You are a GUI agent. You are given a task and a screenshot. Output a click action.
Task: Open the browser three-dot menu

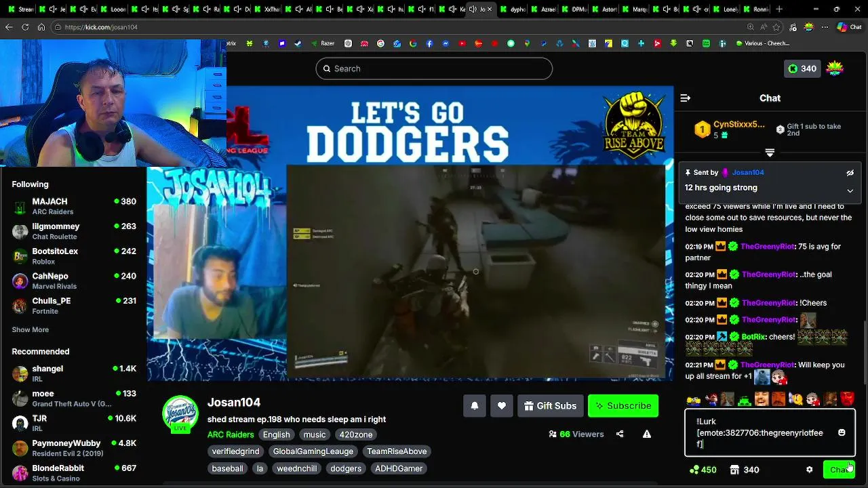pyautogui.click(x=825, y=27)
